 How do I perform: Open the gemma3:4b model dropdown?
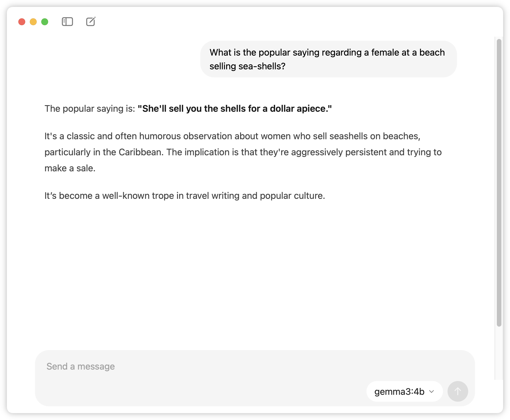(404, 391)
